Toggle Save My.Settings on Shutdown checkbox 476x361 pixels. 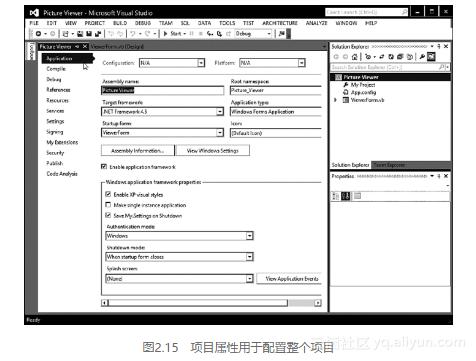(108, 215)
